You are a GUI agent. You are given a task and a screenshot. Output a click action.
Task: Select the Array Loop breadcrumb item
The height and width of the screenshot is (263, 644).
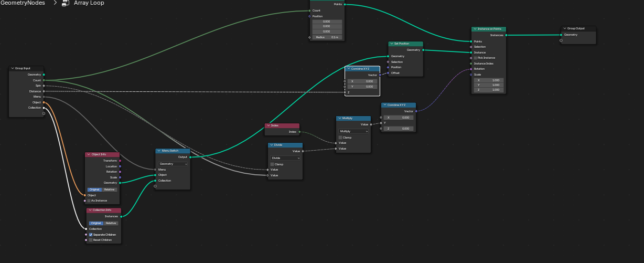[x=89, y=3]
